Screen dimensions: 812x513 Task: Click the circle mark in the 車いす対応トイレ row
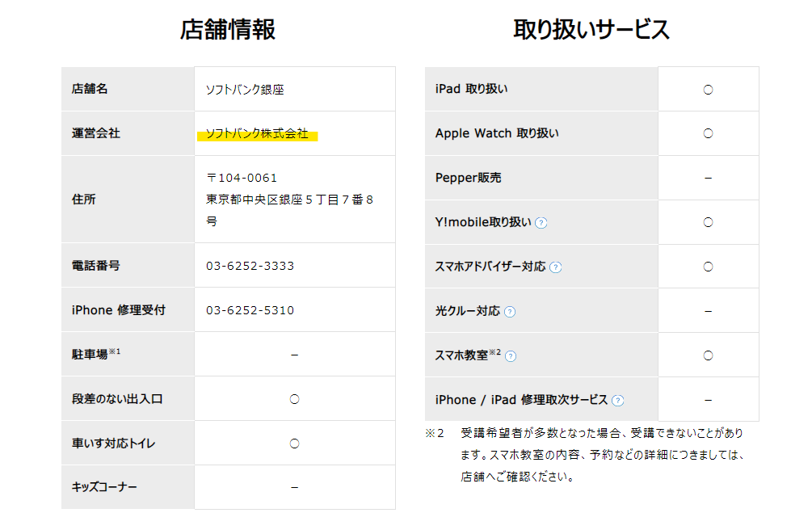point(295,444)
